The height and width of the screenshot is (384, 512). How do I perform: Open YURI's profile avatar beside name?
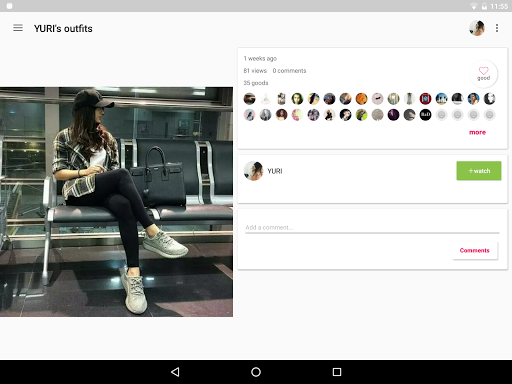tap(253, 171)
